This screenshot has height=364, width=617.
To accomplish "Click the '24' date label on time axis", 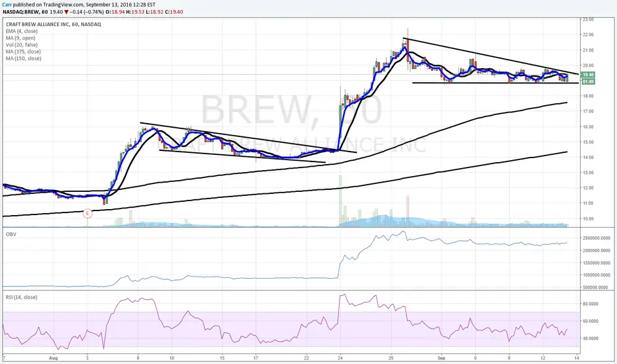I will click(340, 358).
